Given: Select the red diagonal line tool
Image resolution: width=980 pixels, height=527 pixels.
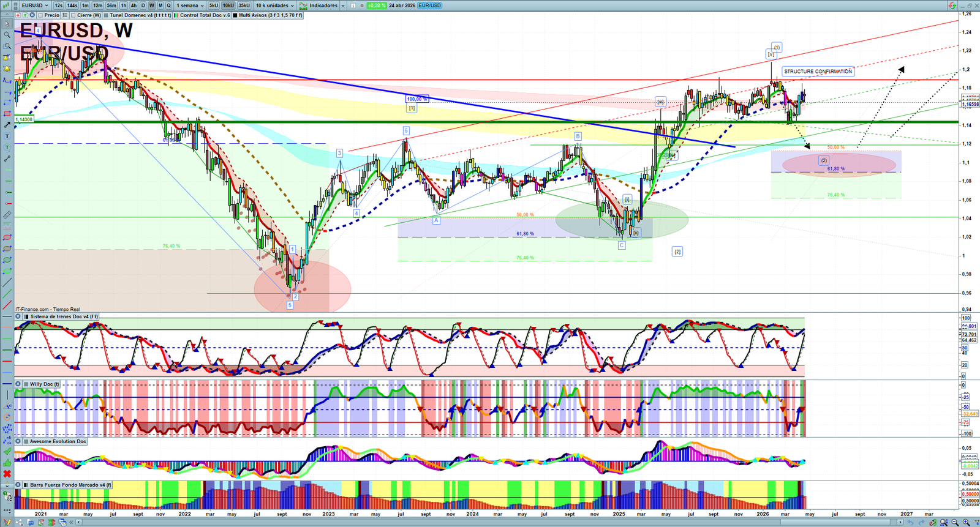Looking at the screenshot, I should tap(7, 305).
